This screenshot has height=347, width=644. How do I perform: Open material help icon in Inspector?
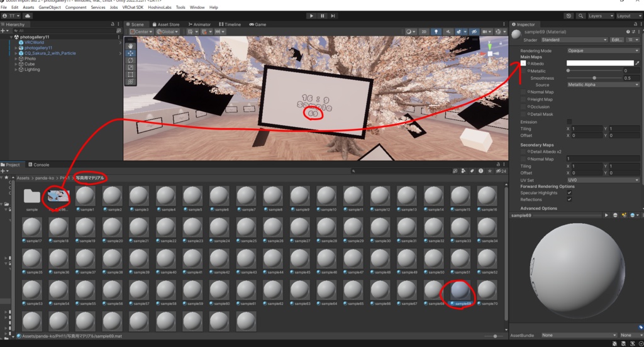(628, 31)
